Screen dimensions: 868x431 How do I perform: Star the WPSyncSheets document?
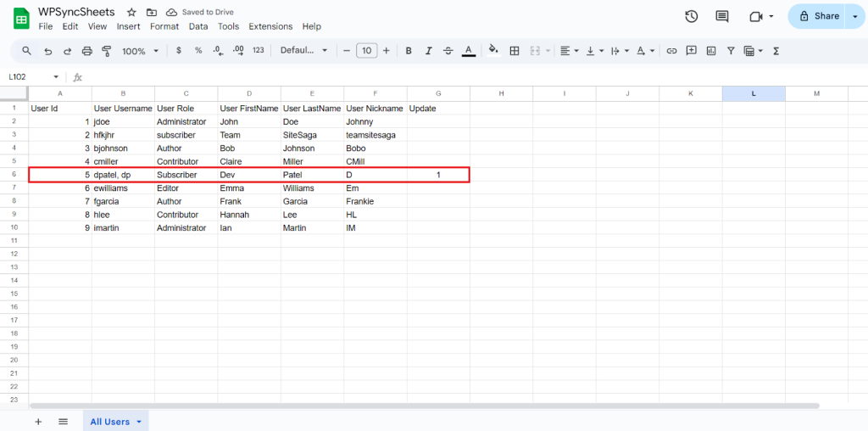(131, 12)
